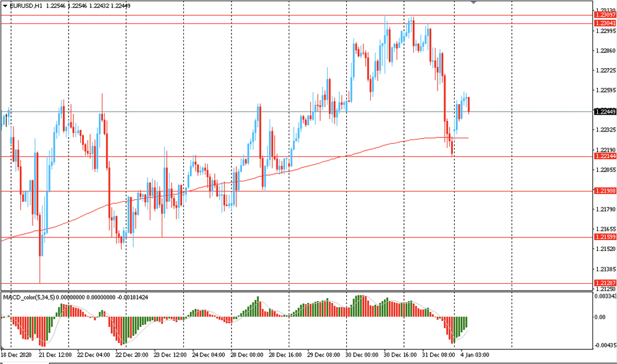Click the EURUSD,H1 chart title text

click(x=26, y=6)
